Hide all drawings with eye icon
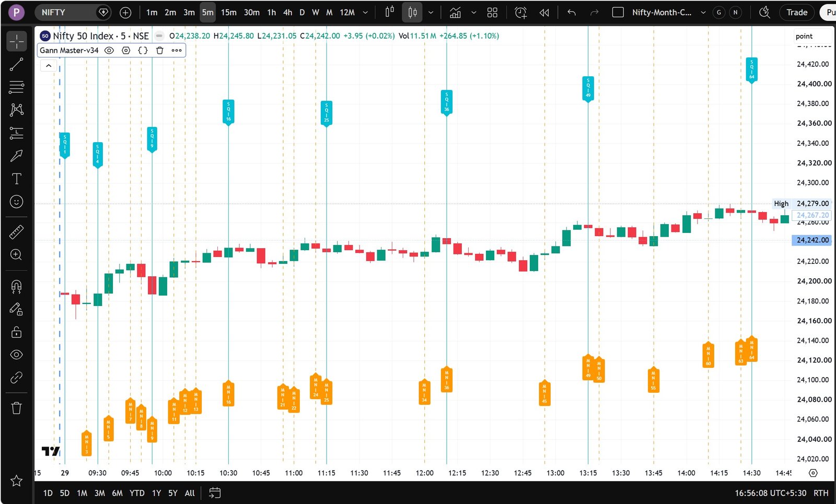836x504 pixels. [x=17, y=355]
